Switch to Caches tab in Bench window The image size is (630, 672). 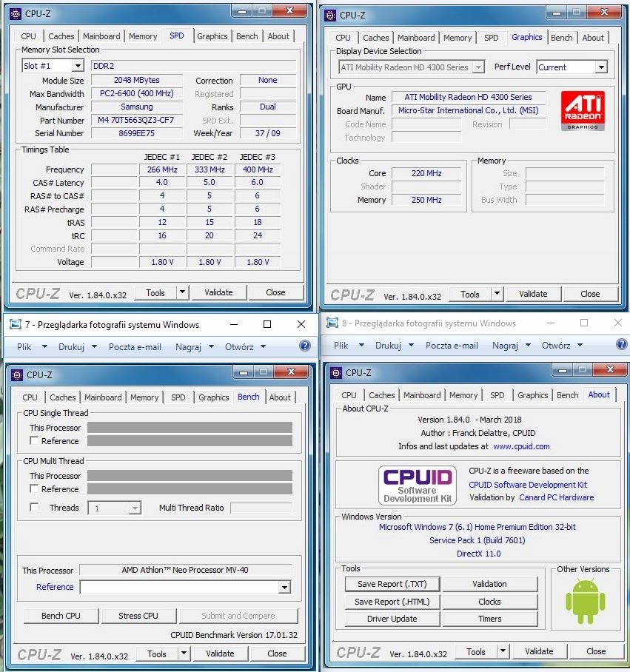point(63,397)
